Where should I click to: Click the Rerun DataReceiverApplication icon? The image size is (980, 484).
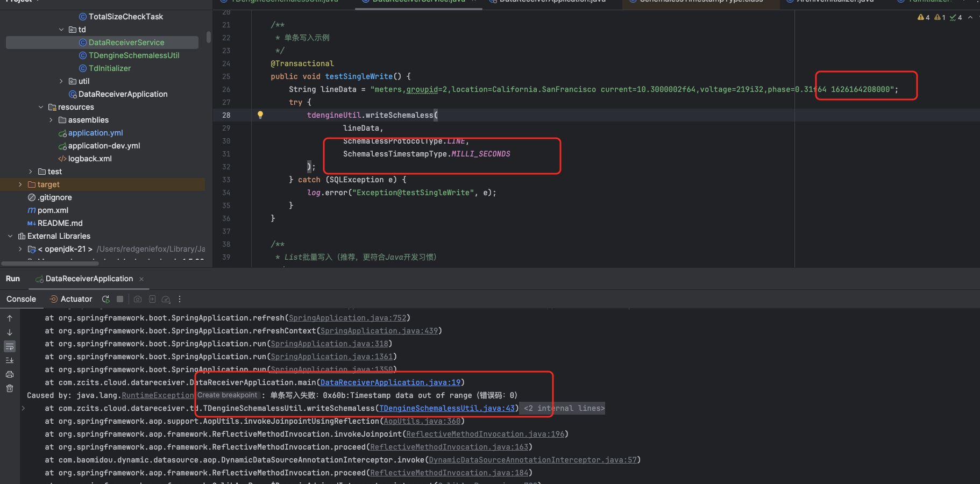[106, 299]
